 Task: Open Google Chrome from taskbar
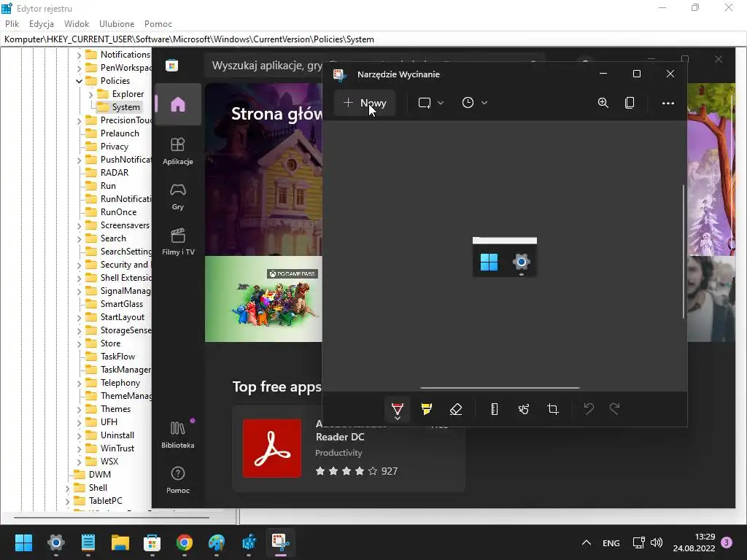coord(185,542)
